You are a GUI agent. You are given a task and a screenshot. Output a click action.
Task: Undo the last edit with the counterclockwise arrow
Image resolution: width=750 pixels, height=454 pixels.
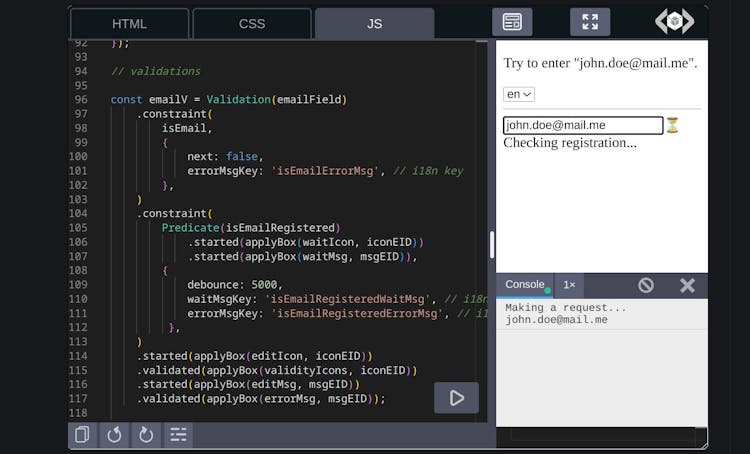click(114, 434)
